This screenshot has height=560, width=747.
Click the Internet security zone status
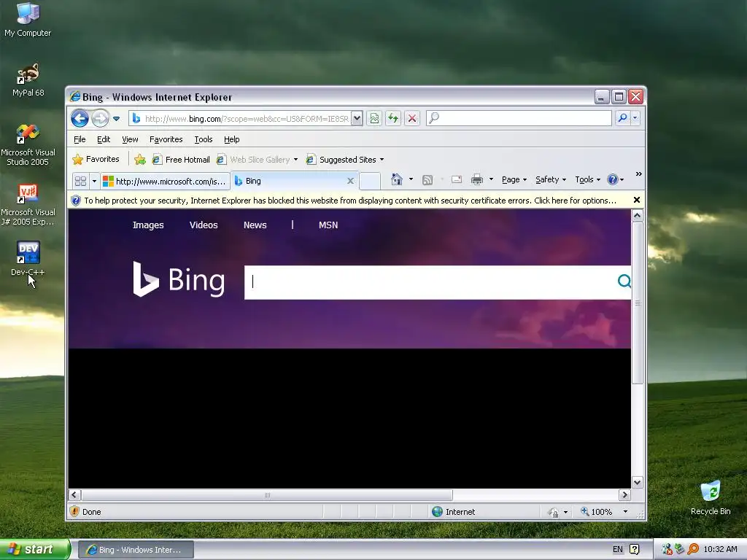tap(454, 512)
